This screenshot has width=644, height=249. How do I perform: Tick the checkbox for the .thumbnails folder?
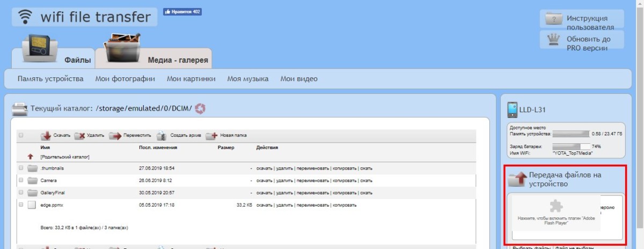pos(21,168)
